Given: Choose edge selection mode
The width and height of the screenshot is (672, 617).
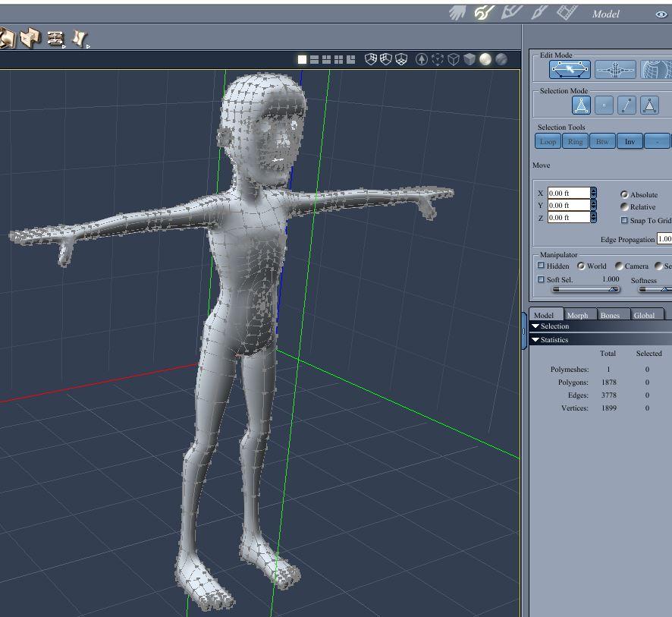Looking at the screenshot, I should coord(626,105).
